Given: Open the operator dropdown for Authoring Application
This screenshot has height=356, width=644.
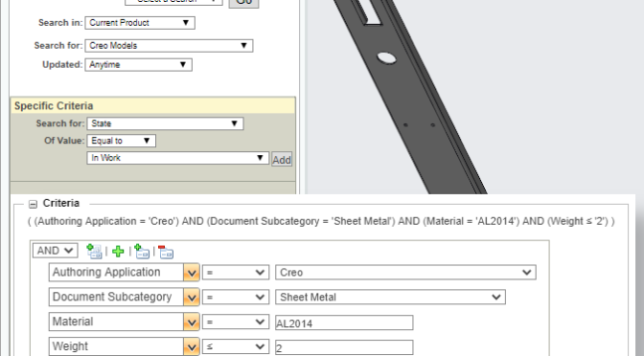Looking at the screenshot, I should [236, 273].
